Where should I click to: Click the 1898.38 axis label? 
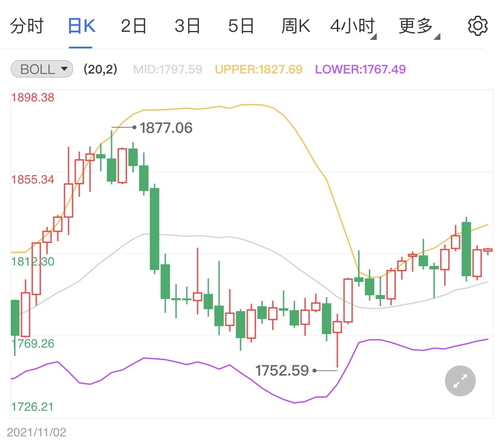click(x=33, y=97)
